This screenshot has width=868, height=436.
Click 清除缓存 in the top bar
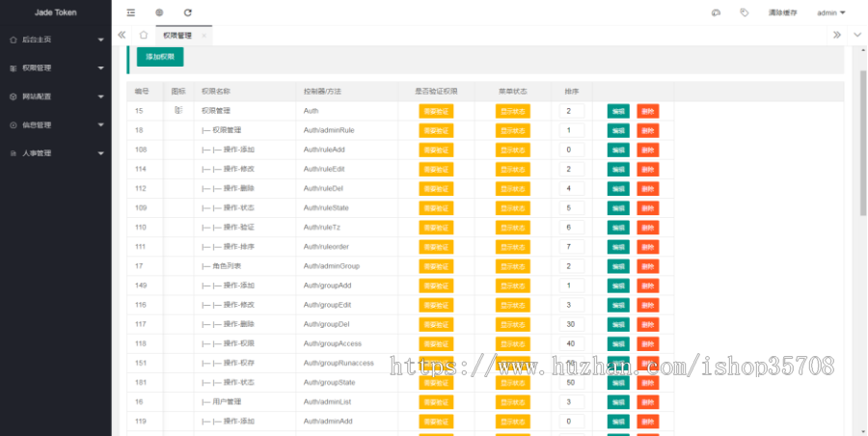782,13
